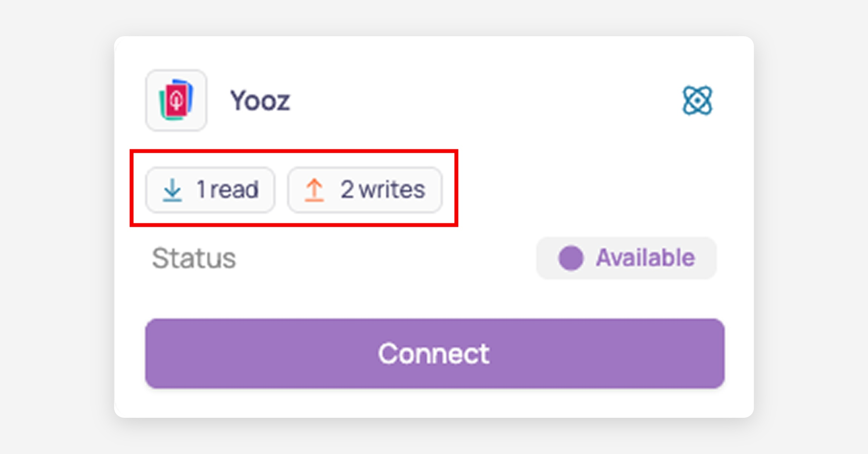Connect the Yooz integration
Screen dimensions: 868x454
(x=435, y=353)
